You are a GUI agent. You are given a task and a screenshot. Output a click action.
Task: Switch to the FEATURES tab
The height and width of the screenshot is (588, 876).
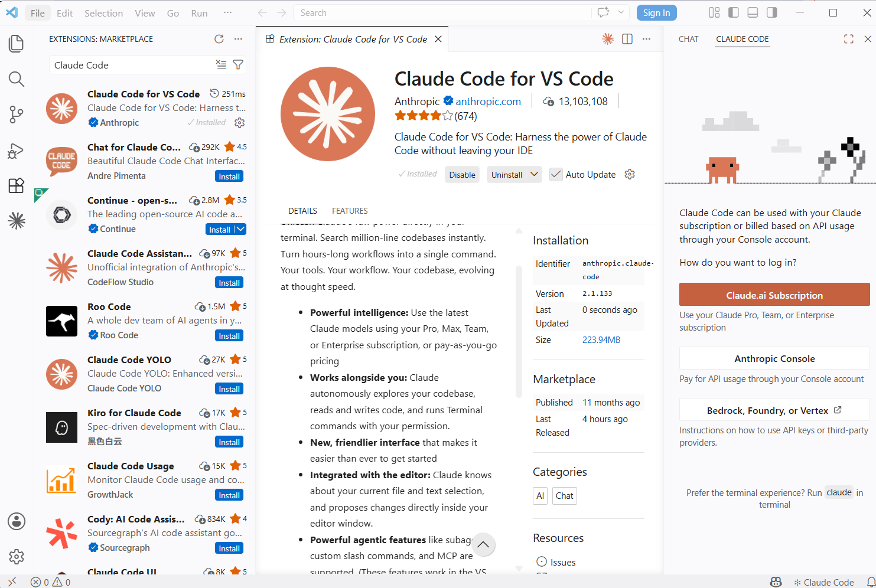click(x=350, y=211)
